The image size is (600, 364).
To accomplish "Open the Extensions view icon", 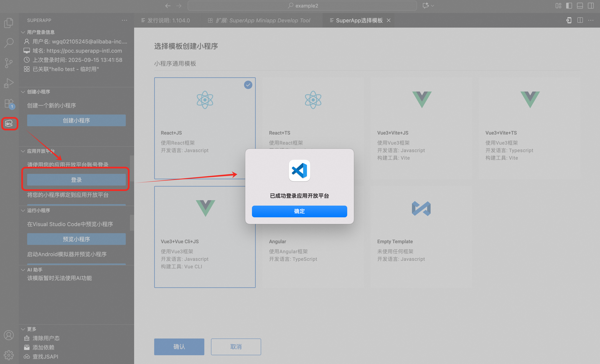I will click(9, 103).
